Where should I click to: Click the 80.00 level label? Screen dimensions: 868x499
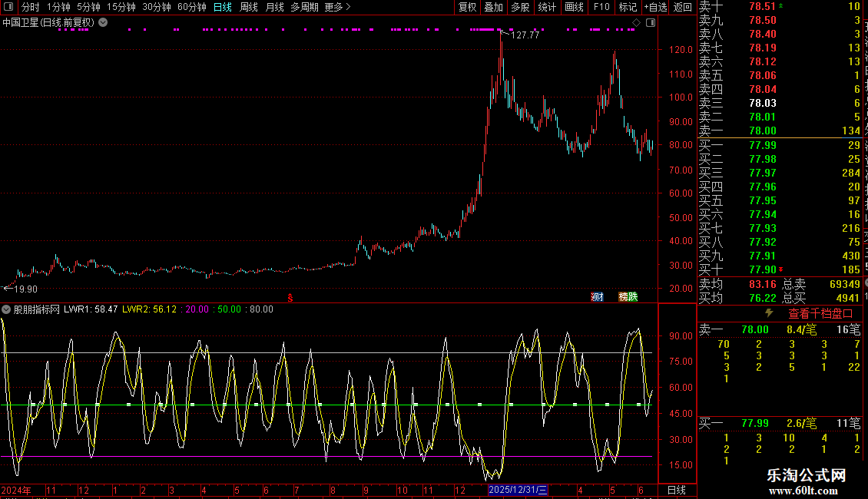pos(261,309)
